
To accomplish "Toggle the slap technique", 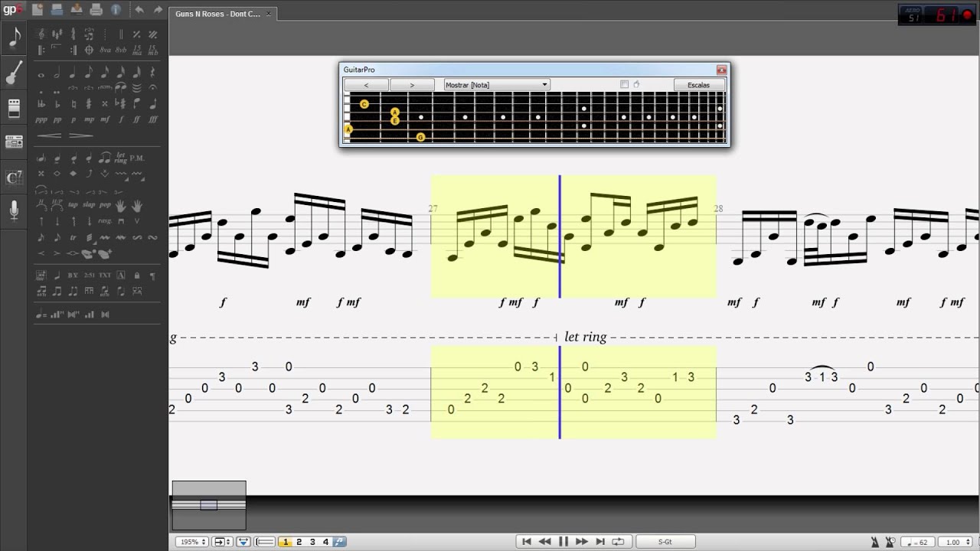I will (x=89, y=205).
